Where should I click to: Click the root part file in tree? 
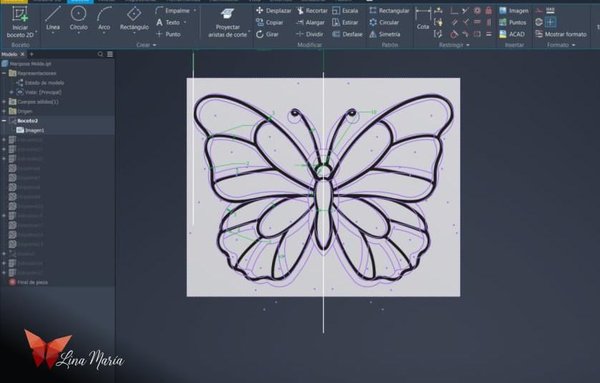(x=26, y=64)
